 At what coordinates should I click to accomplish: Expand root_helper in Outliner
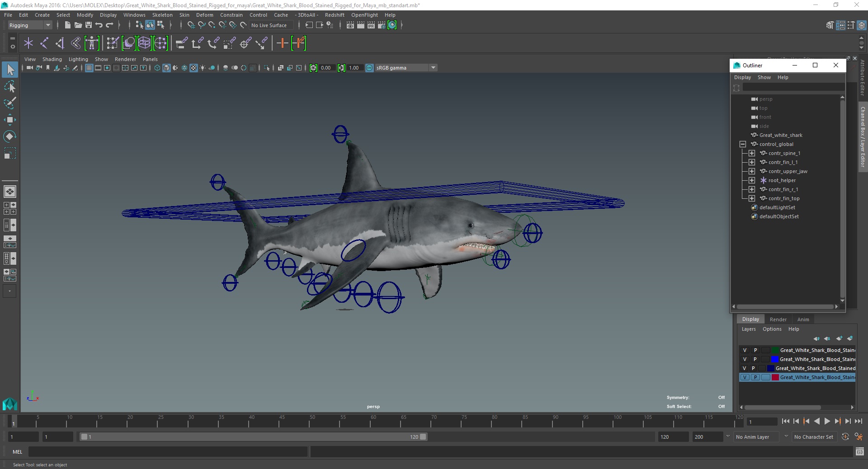(752, 180)
